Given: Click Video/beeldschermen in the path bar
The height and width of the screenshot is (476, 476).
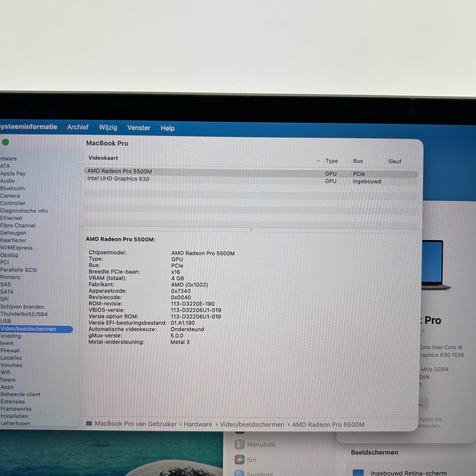Looking at the screenshot, I should coord(252,424).
